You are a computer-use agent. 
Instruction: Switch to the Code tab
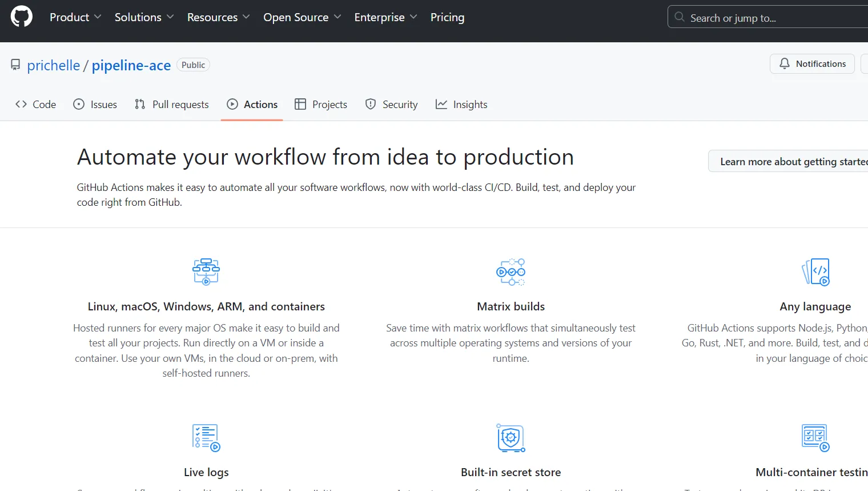point(35,104)
